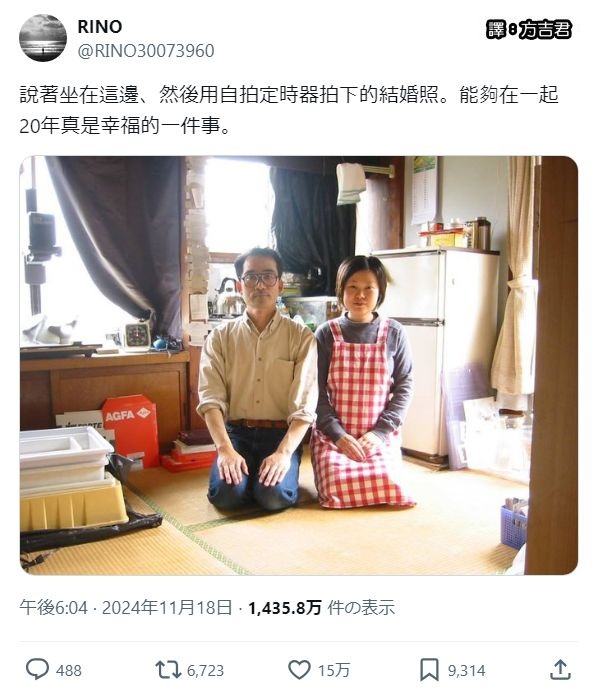Like the tweet with the heart icon

click(299, 670)
